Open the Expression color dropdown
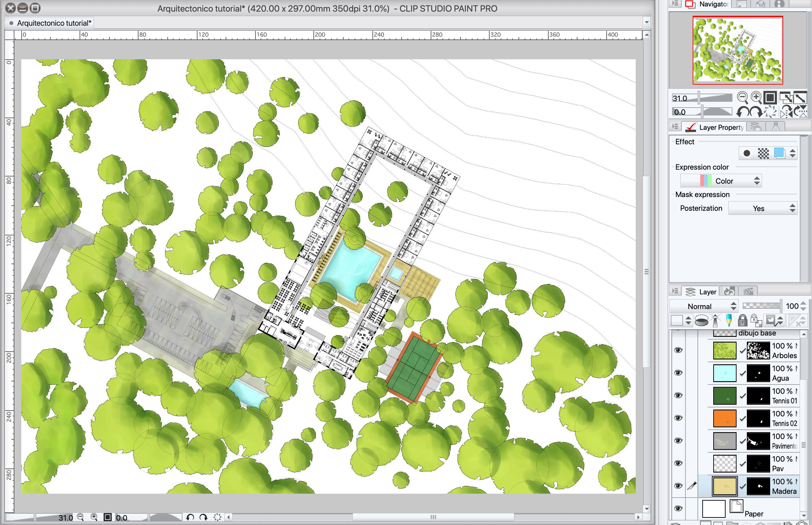 point(721,181)
